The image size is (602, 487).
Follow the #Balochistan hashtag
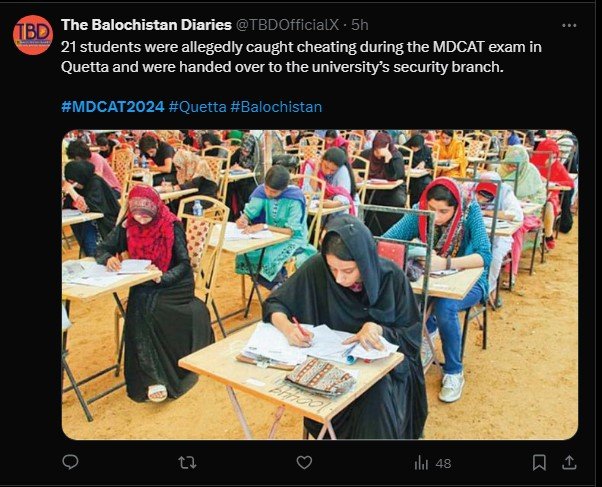[x=276, y=106]
